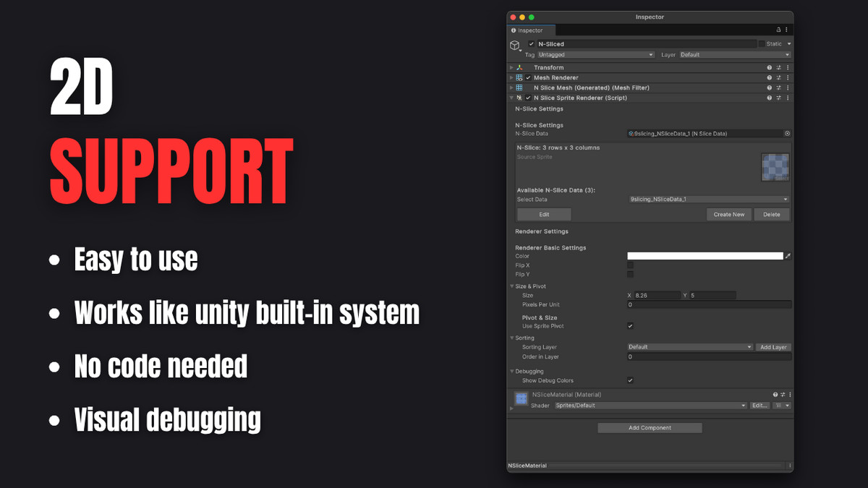Click the N-Sliced object name field

(647, 44)
